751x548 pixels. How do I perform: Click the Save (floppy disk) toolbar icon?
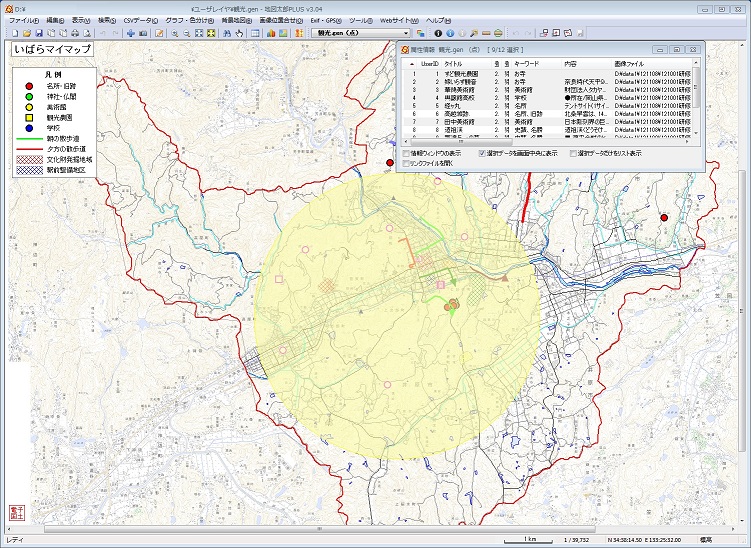(x=38, y=33)
